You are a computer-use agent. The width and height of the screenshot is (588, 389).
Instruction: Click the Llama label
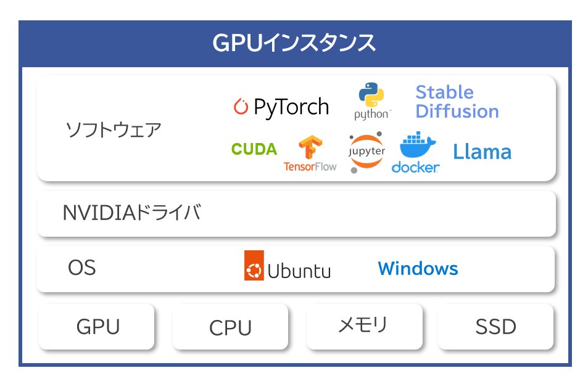pyautogui.click(x=482, y=152)
